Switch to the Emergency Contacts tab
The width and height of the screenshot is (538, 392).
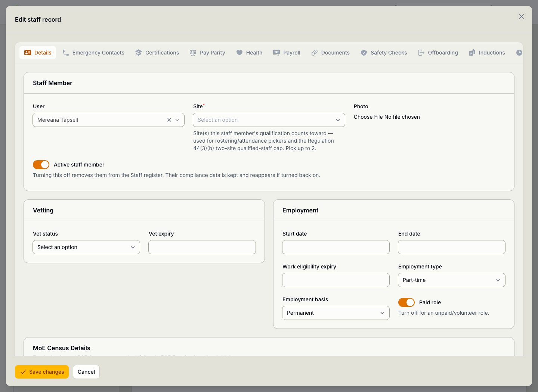tap(93, 53)
